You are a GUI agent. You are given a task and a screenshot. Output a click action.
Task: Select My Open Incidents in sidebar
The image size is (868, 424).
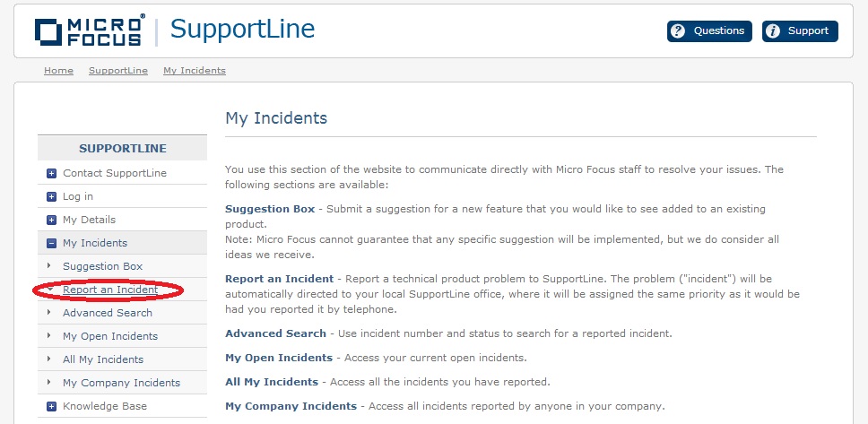[109, 336]
